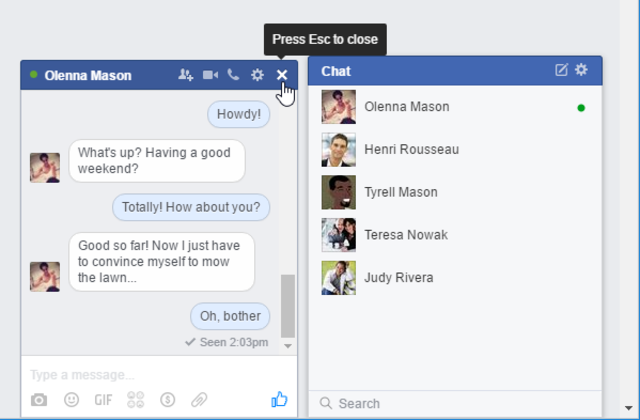Image resolution: width=640 pixels, height=420 pixels.
Task: Click the "What's up? Having a good weekend?" message
Action: point(157,161)
